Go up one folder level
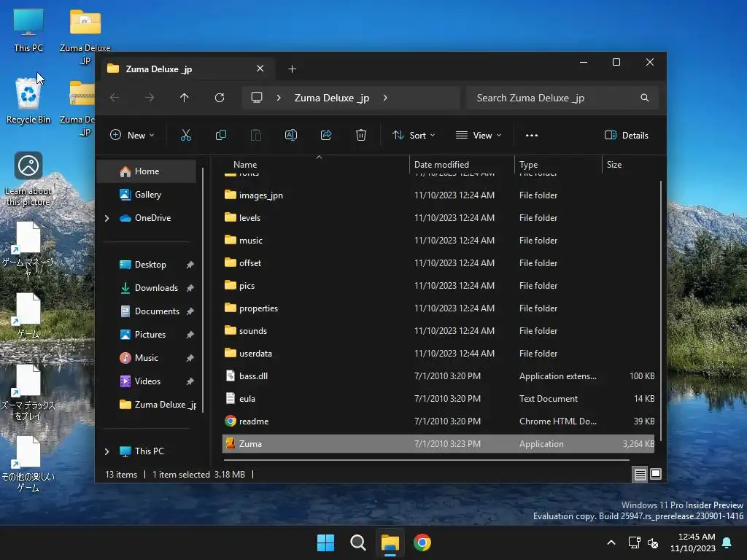The width and height of the screenshot is (747, 560). tap(185, 98)
